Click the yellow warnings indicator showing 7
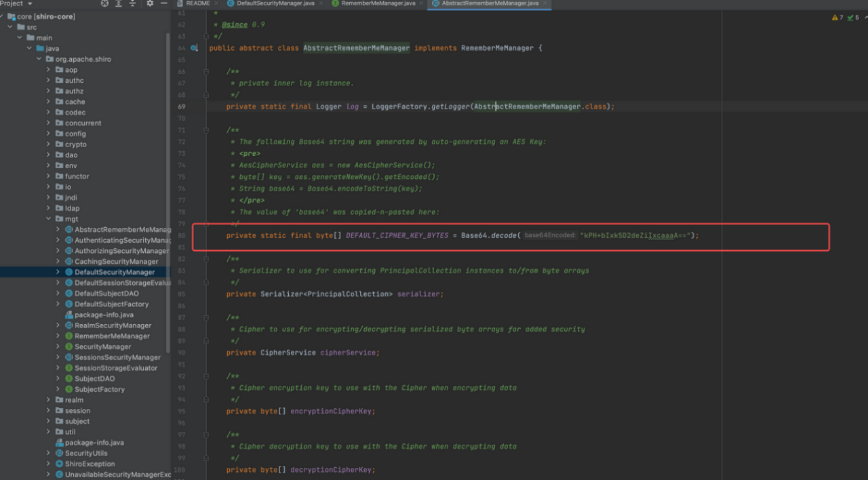 pyautogui.click(x=837, y=18)
